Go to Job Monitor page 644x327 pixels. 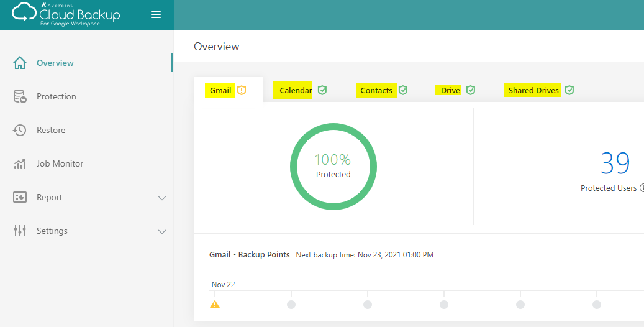point(60,163)
